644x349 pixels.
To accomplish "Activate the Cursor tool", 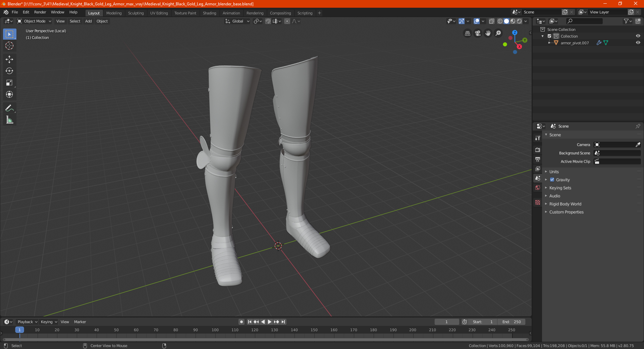I will 9,46.
